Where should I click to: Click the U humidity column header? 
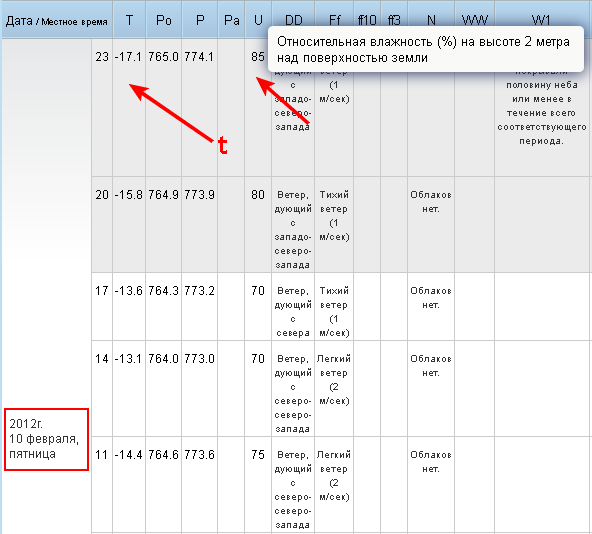tap(258, 20)
